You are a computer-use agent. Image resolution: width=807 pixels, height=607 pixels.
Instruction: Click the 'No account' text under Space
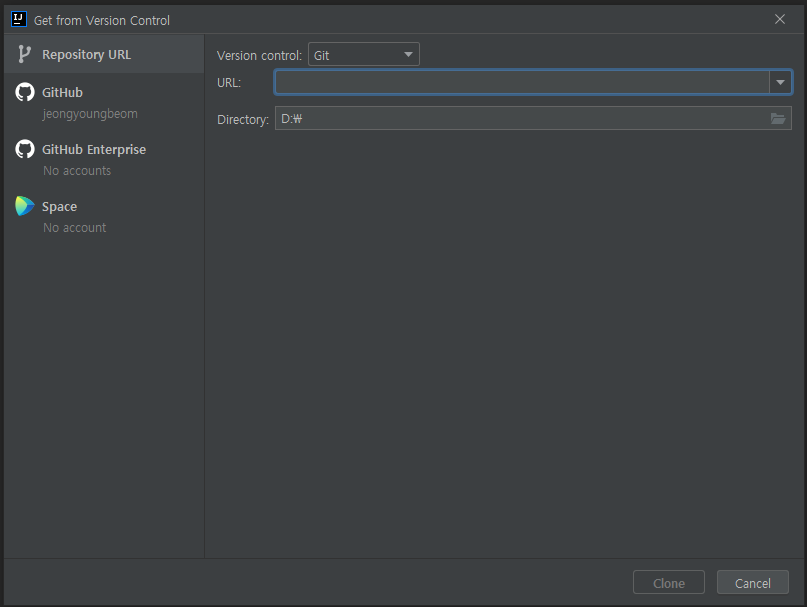pyautogui.click(x=75, y=228)
